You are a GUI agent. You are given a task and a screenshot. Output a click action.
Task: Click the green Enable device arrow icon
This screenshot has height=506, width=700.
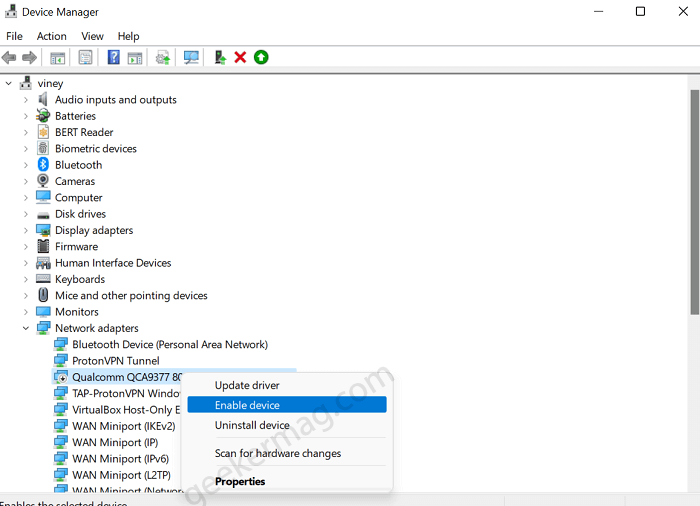(261, 57)
